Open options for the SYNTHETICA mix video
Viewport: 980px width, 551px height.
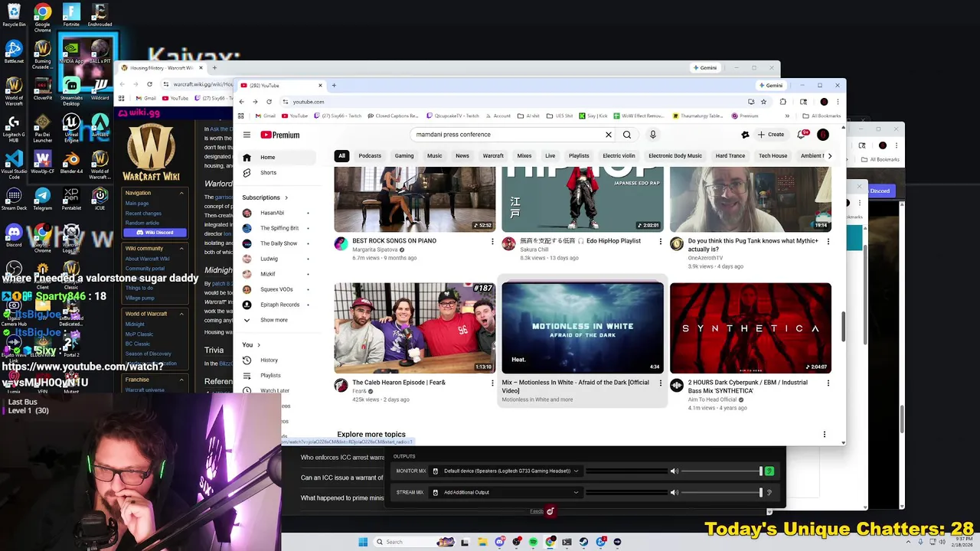pos(828,383)
